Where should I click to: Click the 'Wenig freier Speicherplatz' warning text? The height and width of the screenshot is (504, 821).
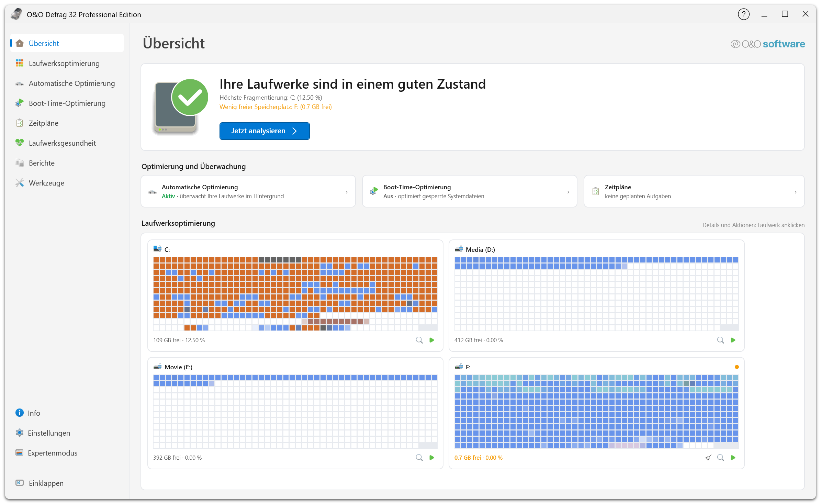[x=275, y=107]
